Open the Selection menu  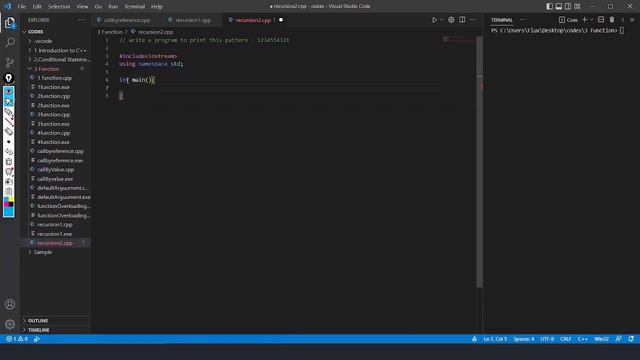pyautogui.click(x=59, y=7)
